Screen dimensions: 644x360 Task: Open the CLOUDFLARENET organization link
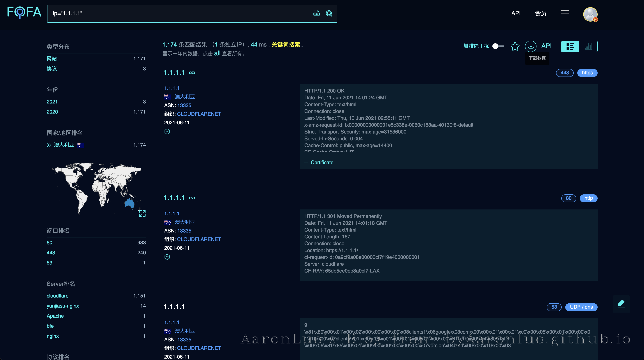[x=199, y=114]
